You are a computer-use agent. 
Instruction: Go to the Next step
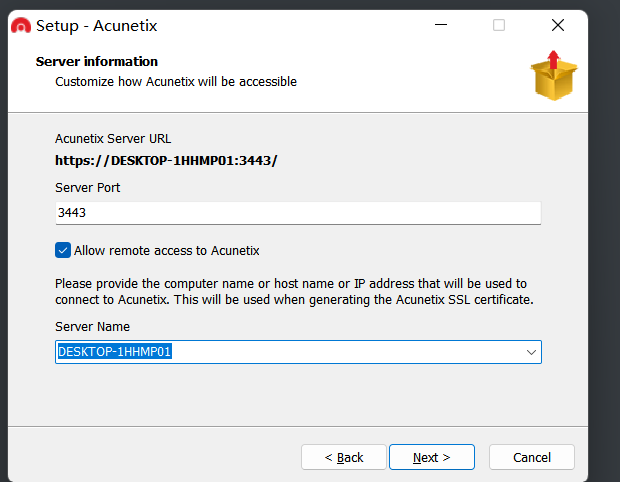click(x=432, y=457)
